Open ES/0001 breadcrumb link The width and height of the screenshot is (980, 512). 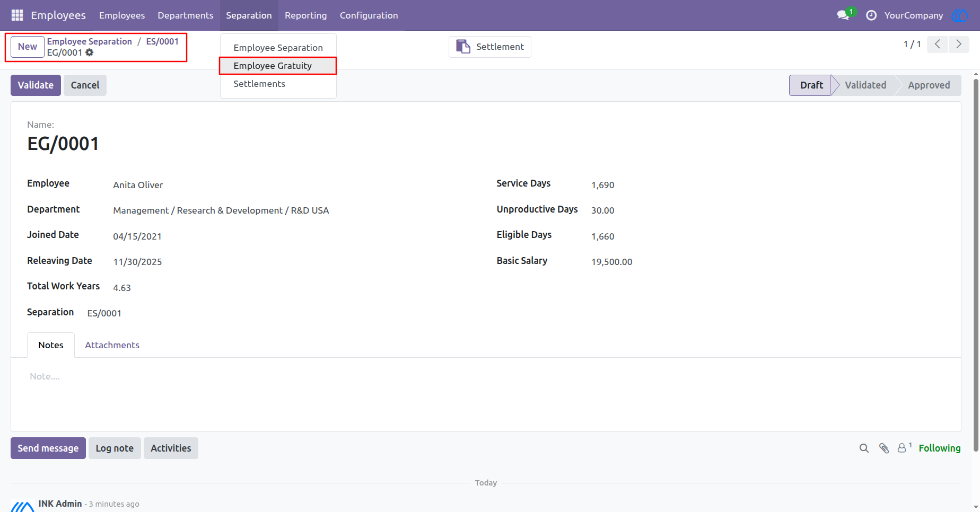[162, 41]
